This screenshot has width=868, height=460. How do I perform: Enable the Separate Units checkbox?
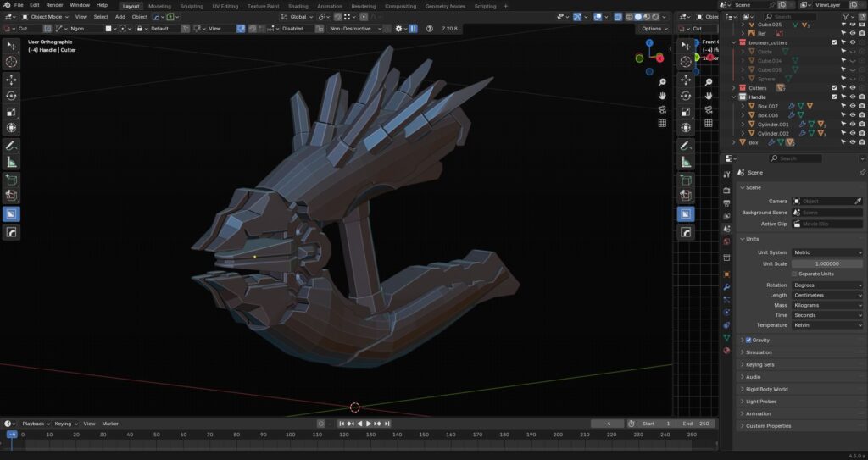[x=793, y=274]
